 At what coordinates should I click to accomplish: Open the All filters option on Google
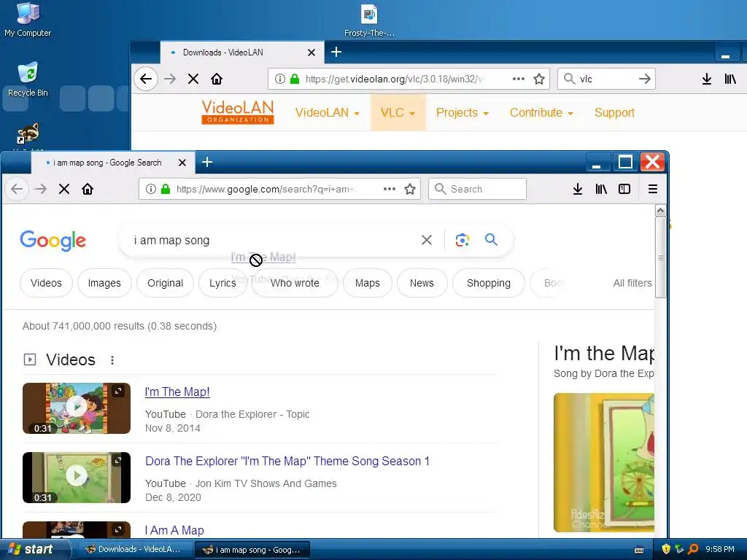tap(632, 283)
